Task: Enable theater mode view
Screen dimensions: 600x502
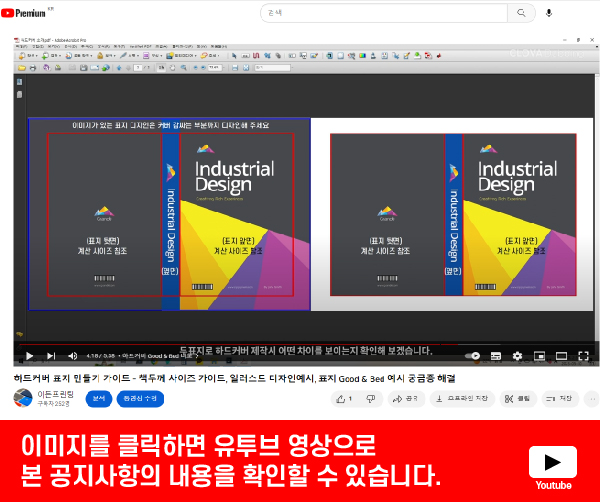Action: tap(561, 356)
